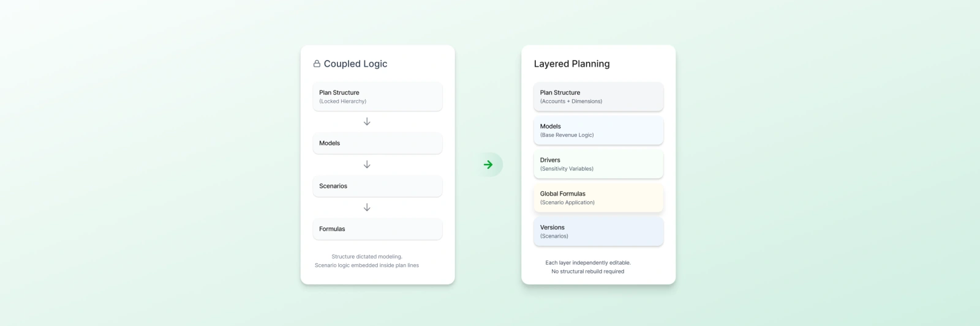Open the Global Formulas (Scenario Application) layer

(598, 198)
